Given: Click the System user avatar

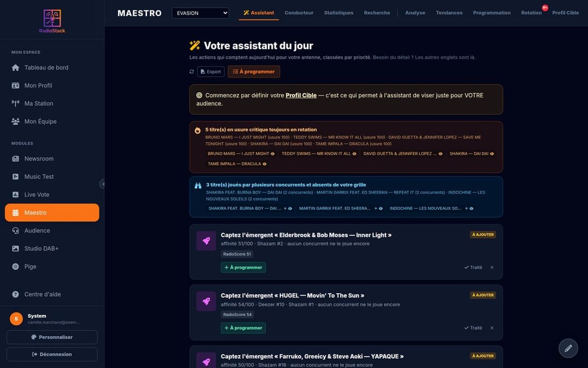Looking at the screenshot, I should pyautogui.click(x=16, y=319).
